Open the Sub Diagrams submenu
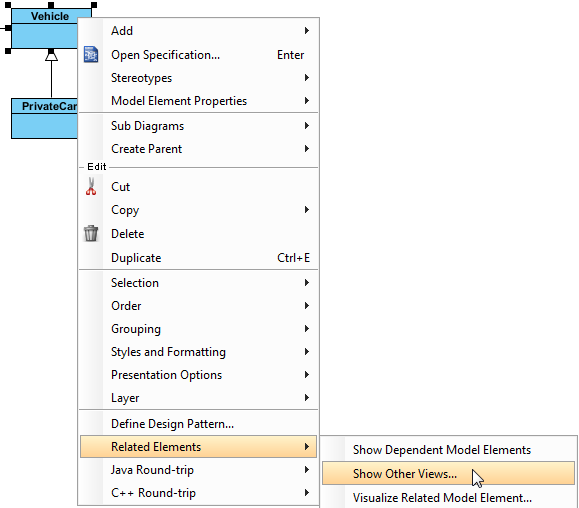The height and width of the screenshot is (508, 579). (x=198, y=126)
